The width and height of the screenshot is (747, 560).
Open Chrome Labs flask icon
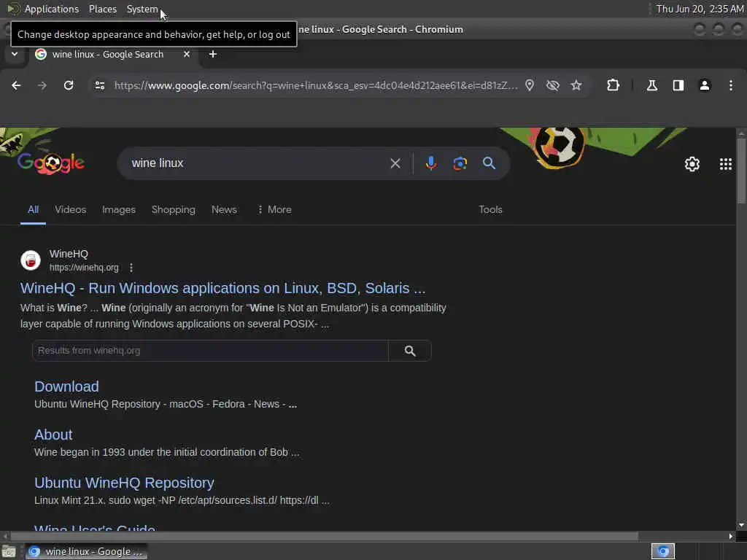(x=651, y=85)
